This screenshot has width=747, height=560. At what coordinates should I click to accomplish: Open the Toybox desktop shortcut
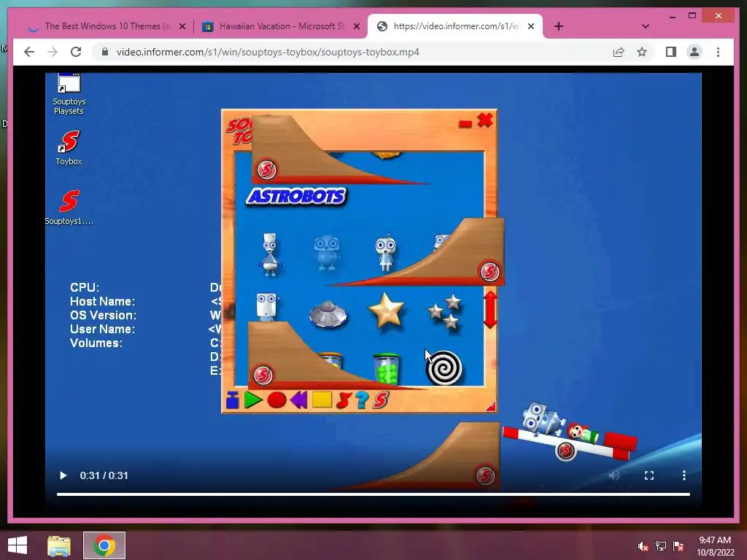tap(69, 147)
